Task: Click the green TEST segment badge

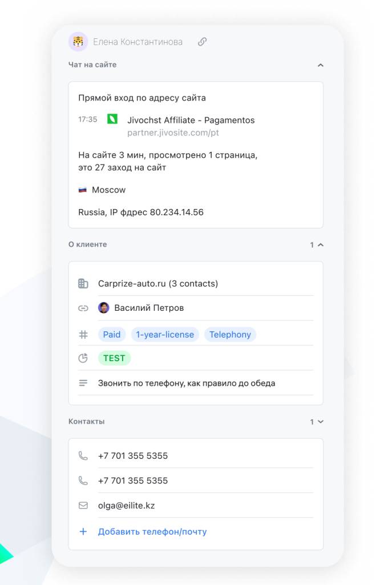Action: click(x=114, y=358)
